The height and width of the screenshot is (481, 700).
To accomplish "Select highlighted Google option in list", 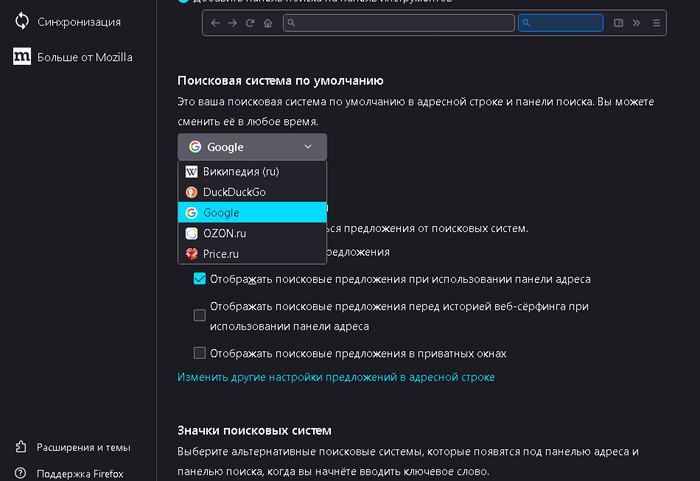I will (x=252, y=213).
